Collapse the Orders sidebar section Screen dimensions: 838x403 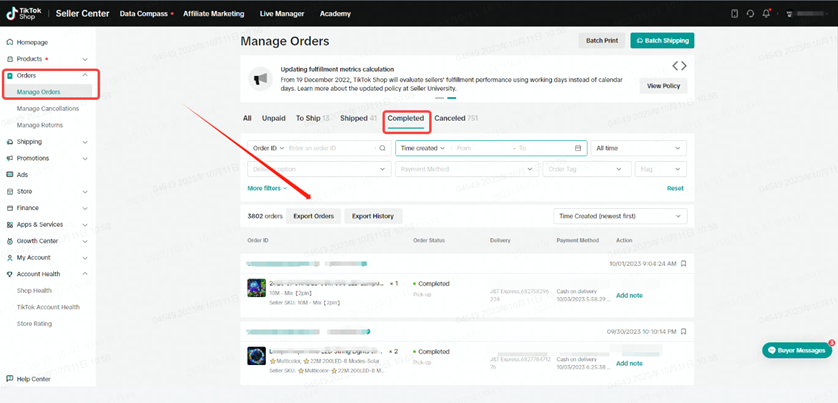click(x=85, y=75)
